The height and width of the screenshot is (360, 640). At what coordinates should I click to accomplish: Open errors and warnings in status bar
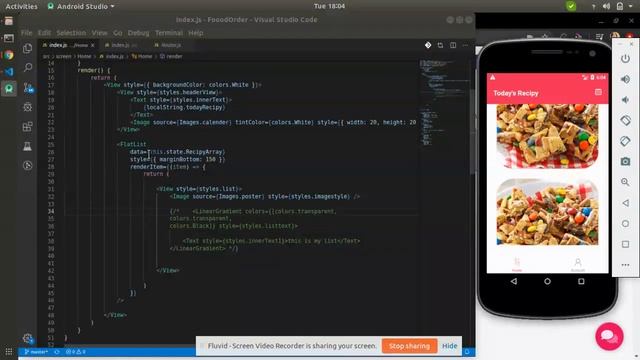[76, 352]
